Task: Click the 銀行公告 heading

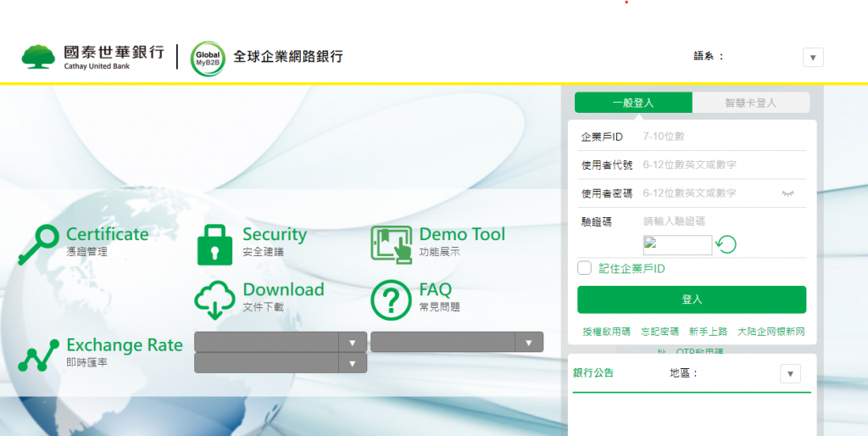Action: pos(593,373)
